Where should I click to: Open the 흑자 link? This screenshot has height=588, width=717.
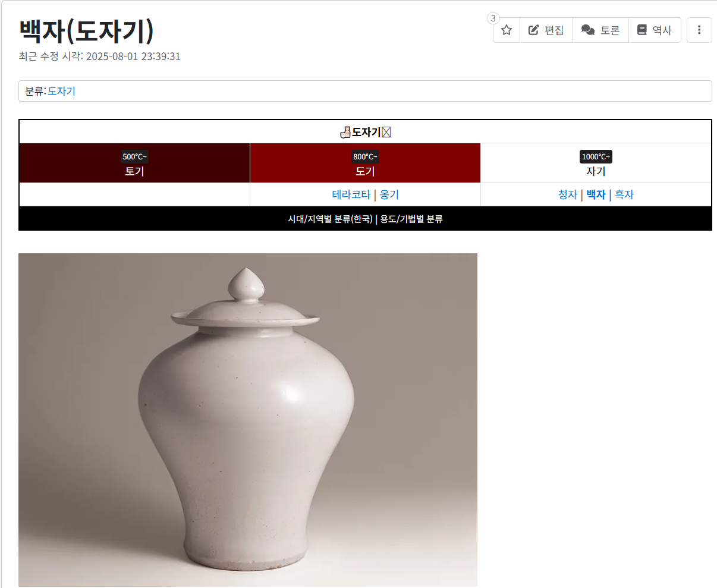tap(624, 194)
